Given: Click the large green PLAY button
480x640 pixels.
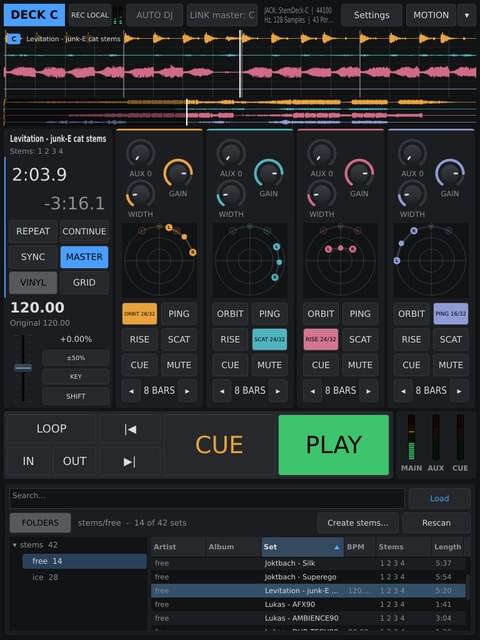Looking at the screenshot, I should [333, 445].
